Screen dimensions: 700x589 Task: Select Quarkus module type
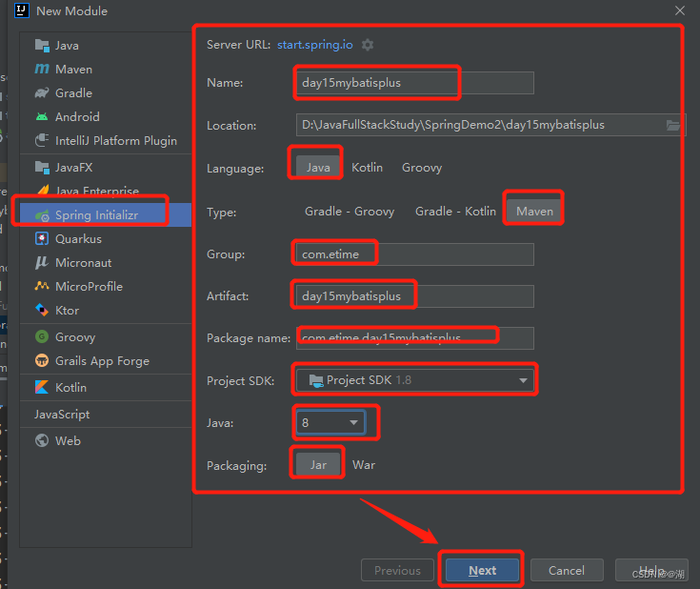coord(106,238)
